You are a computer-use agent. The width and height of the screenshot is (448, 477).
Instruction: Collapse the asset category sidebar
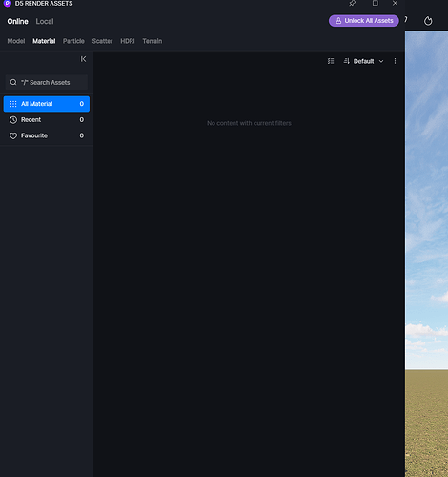[83, 59]
